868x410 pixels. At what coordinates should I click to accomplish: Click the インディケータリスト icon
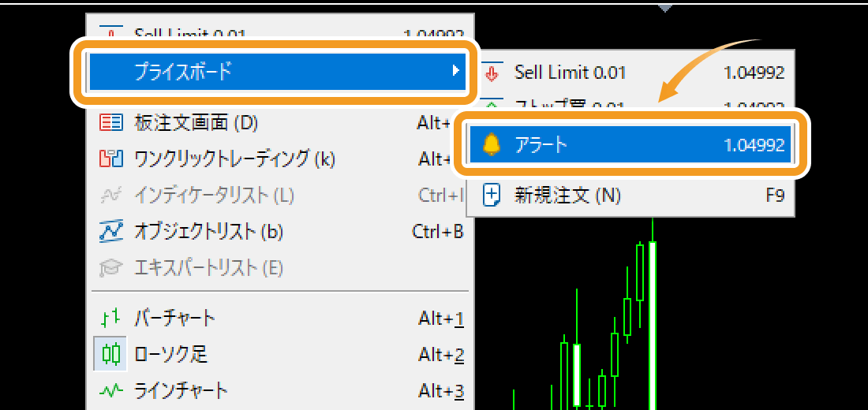(110, 195)
